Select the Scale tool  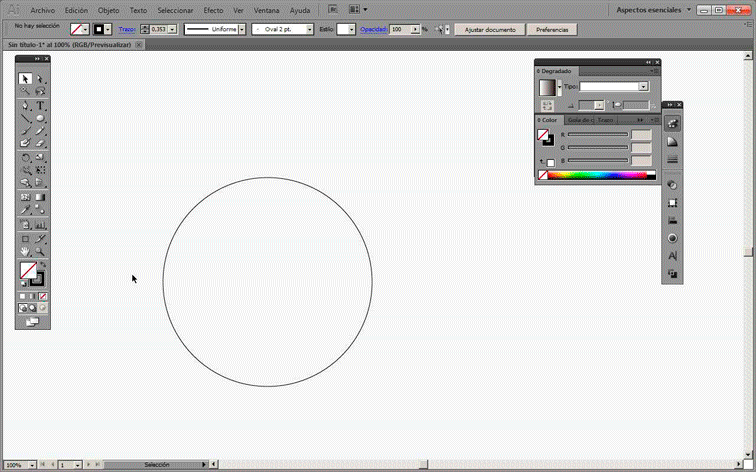[x=40, y=158]
